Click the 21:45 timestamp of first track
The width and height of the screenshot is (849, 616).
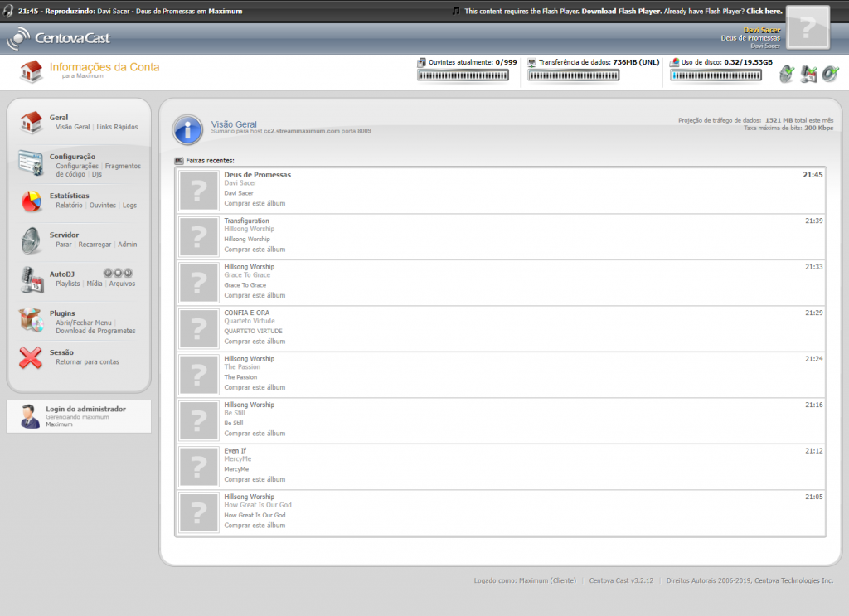(x=813, y=175)
